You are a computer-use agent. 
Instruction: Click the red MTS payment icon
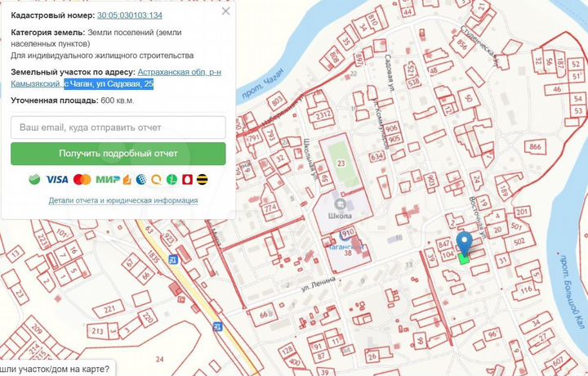[x=186, y=179]
